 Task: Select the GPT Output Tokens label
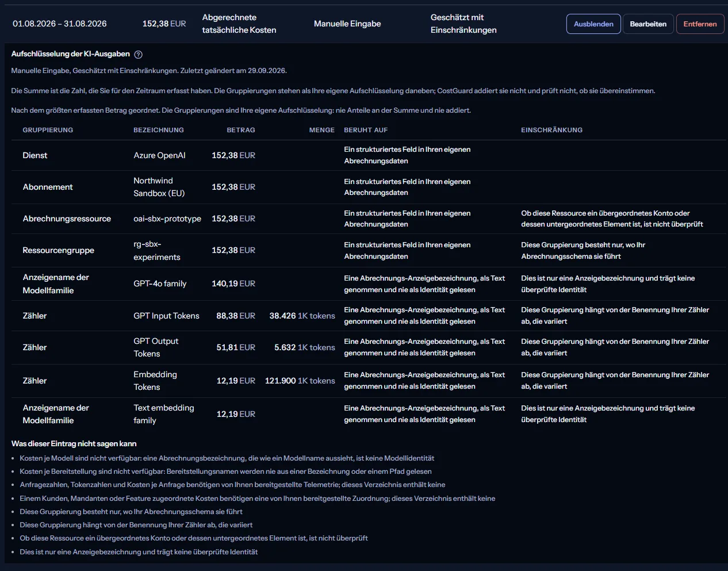(x=156, y=347)
